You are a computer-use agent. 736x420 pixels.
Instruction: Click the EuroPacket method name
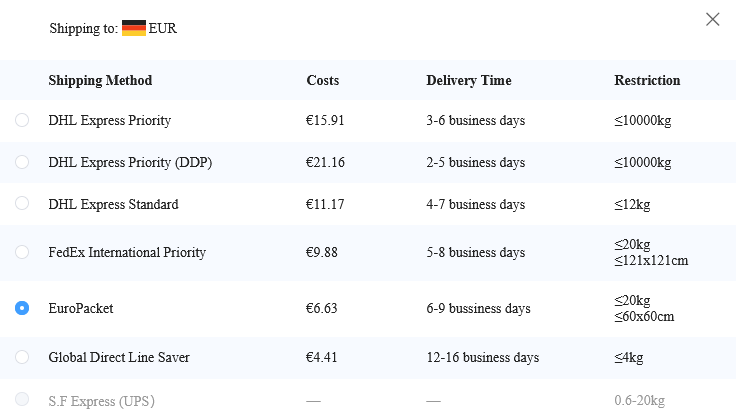coord(81,308)
